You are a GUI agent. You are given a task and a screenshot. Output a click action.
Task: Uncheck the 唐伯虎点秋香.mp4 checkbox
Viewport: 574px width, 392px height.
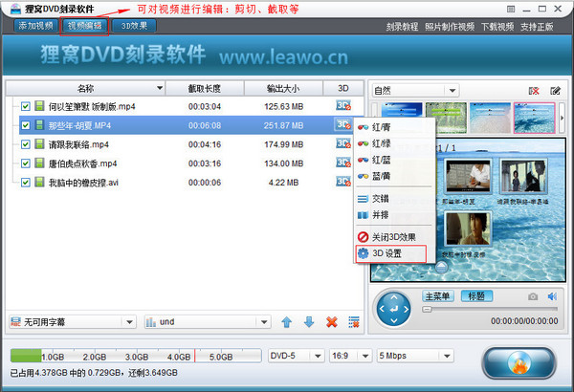tap(25, 163)
